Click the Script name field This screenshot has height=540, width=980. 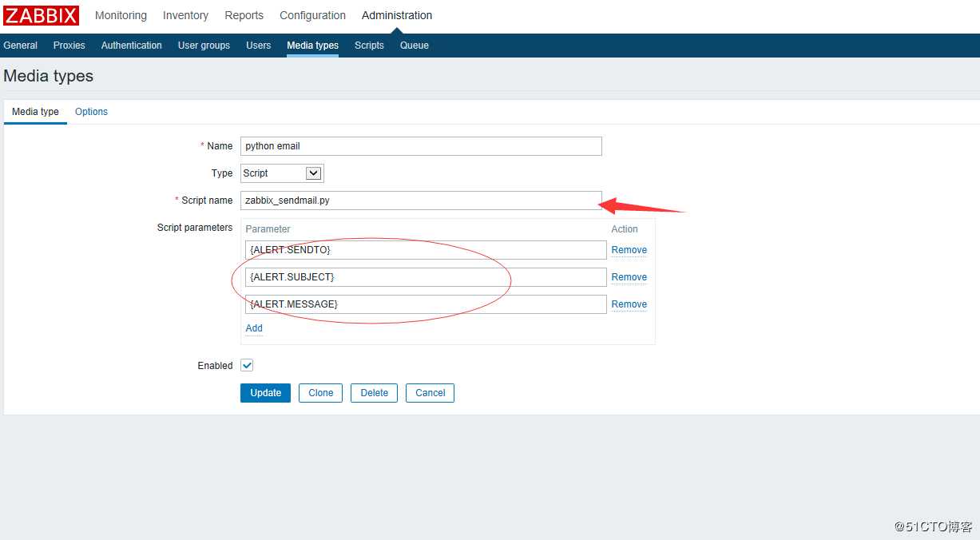point(421,201)
